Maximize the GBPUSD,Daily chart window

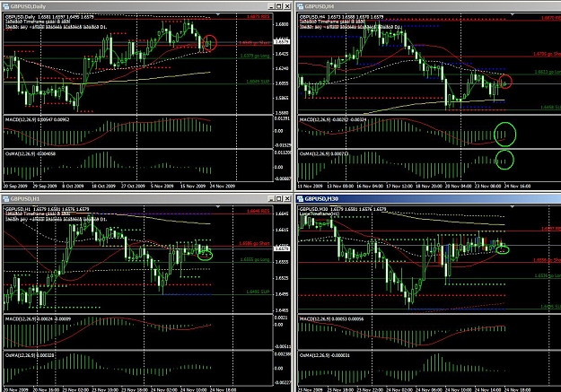pyautogui.click(x=279, y=6)
